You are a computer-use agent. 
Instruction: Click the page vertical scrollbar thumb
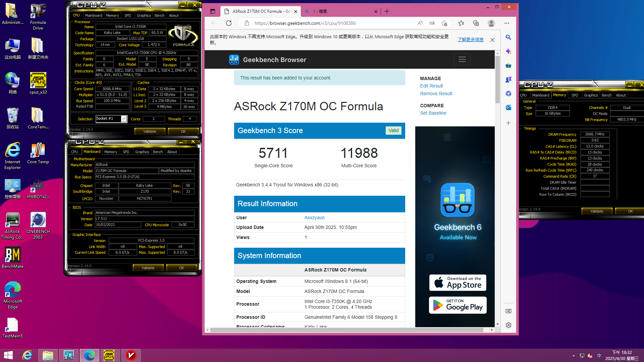(x=497, y=79)
